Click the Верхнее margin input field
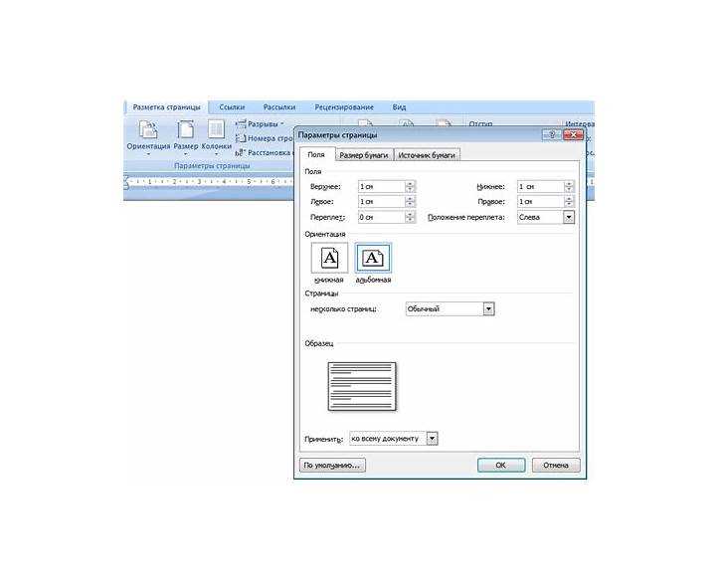719x588 pixels. 382,187
